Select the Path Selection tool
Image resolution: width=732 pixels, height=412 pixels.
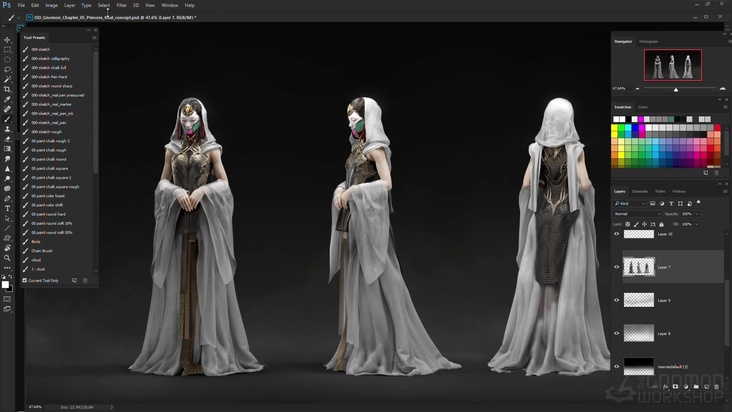(7, 218)
